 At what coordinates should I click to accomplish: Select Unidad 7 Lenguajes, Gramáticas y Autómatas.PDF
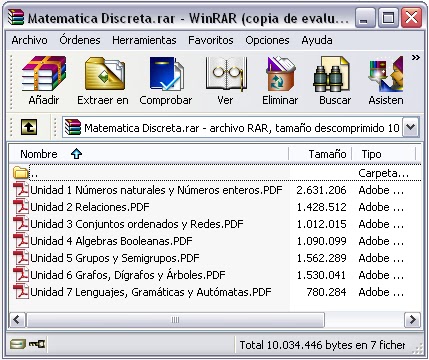pos(151,292)
